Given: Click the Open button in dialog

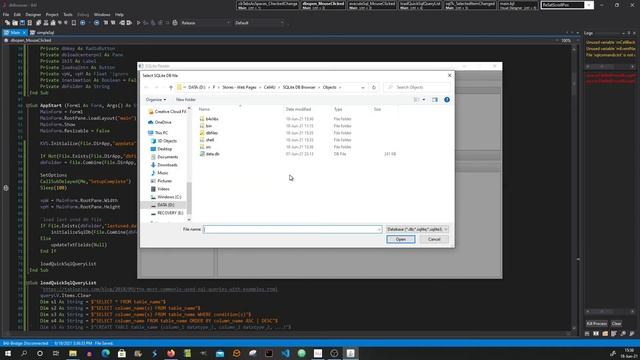Looking at the screenshot, I should [x=400, y=239].
